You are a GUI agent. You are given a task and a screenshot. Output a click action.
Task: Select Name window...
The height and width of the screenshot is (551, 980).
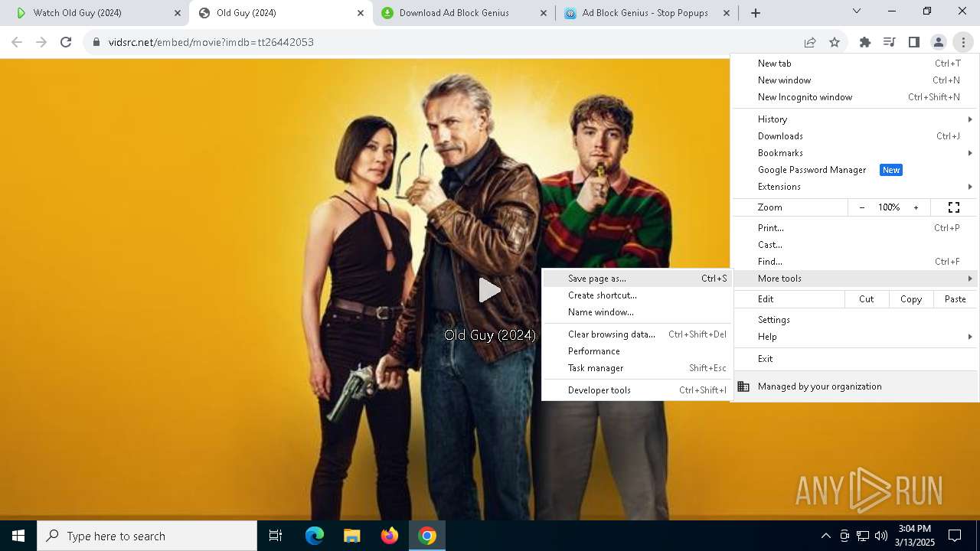(x=636, y=312)
